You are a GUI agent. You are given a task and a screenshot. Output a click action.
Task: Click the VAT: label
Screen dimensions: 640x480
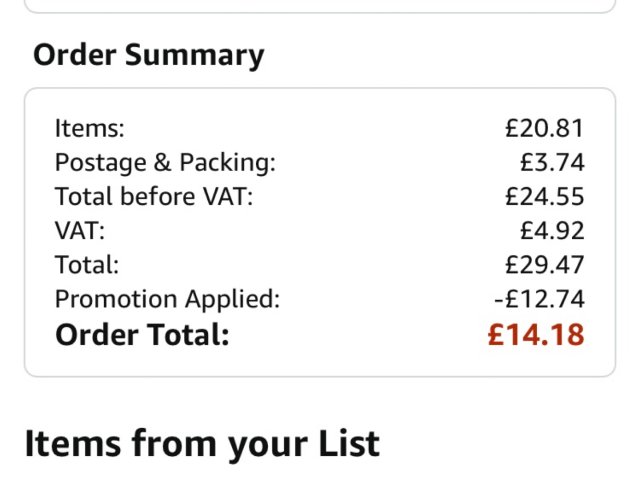click(x=80, y=230)
